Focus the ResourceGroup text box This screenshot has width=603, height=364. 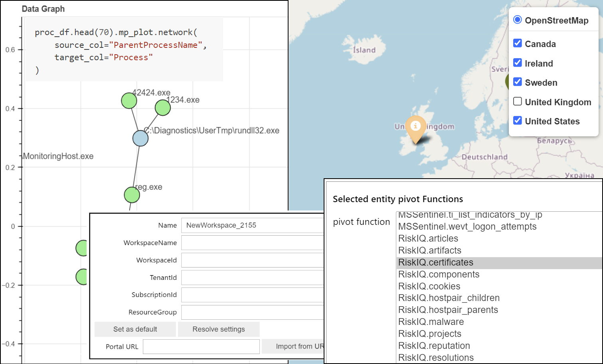252,312
